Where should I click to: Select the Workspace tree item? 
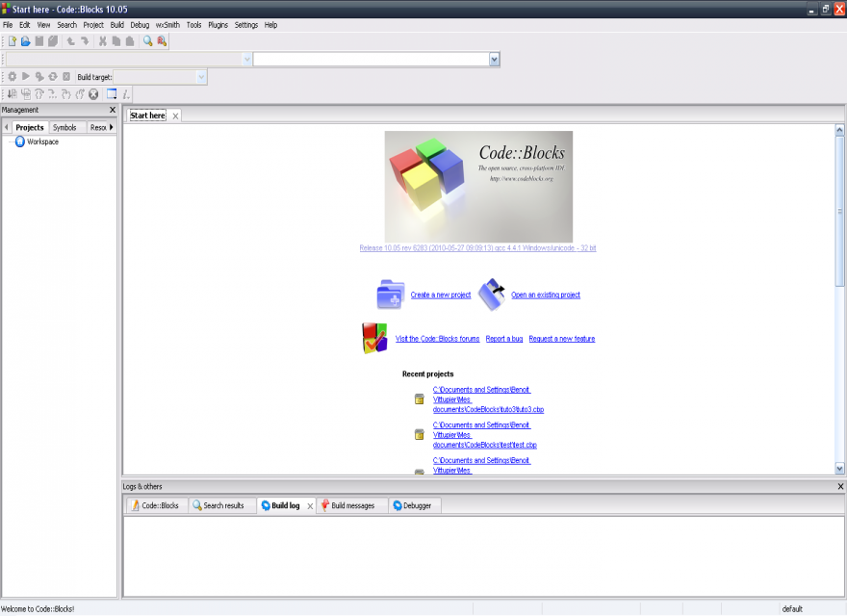(42, 141)
